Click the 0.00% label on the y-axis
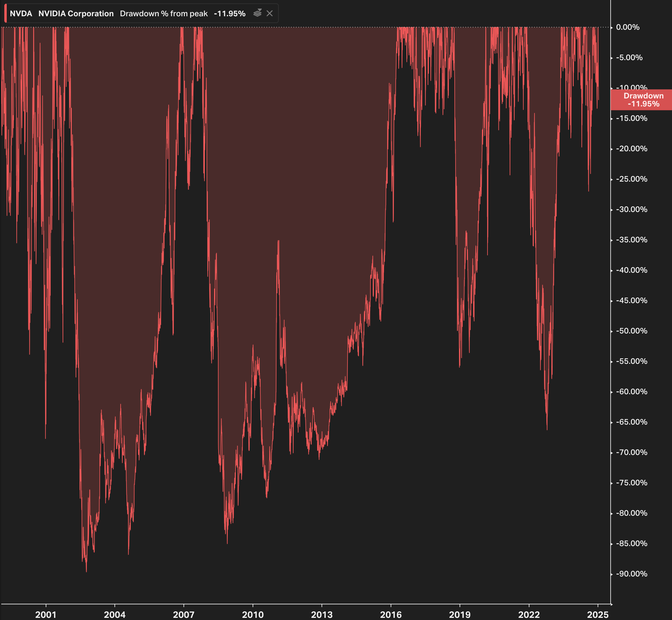The height and width of the screenshot is (620, 672). 627,27
